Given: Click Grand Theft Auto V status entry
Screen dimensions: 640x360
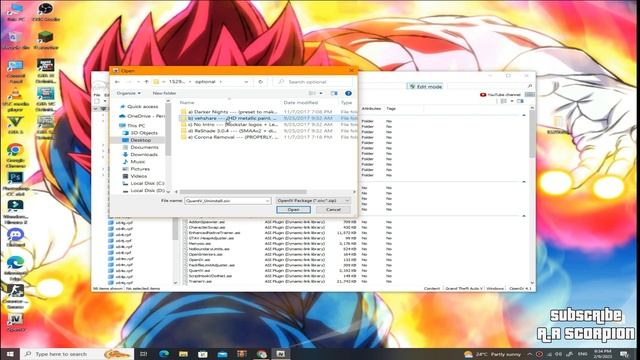Looking at the screenshot, I should point(464,289).
